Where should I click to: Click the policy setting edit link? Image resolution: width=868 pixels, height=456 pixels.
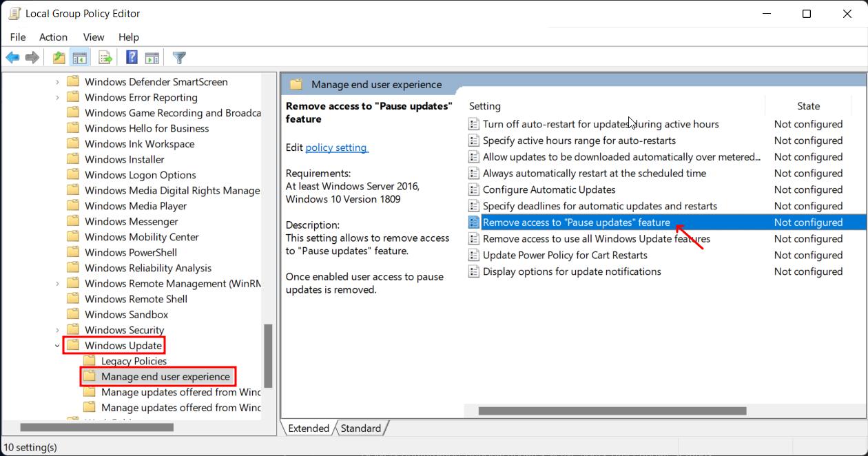pyautogui.click(x=337, y=147)
